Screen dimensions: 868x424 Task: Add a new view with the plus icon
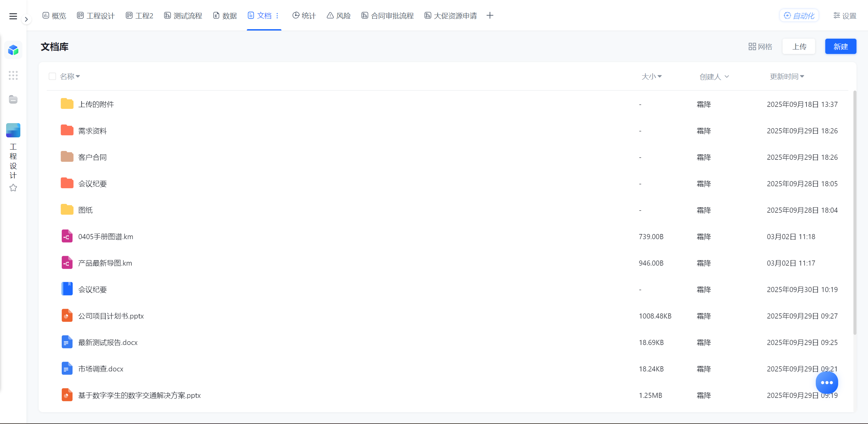pos(490,16)
